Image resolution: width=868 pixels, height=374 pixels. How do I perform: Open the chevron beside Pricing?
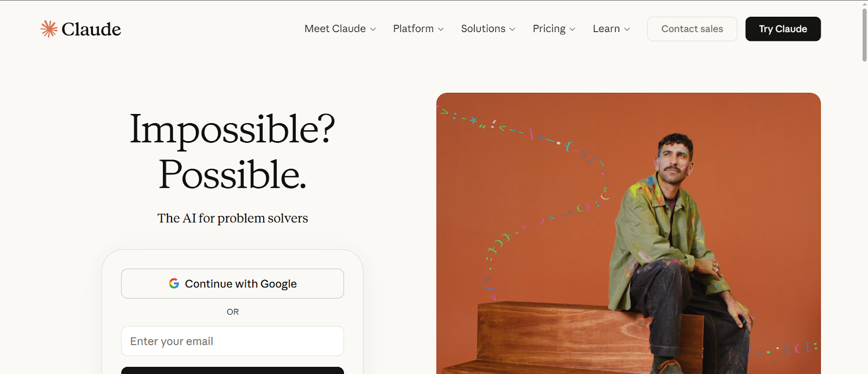[x=572, y=29]
